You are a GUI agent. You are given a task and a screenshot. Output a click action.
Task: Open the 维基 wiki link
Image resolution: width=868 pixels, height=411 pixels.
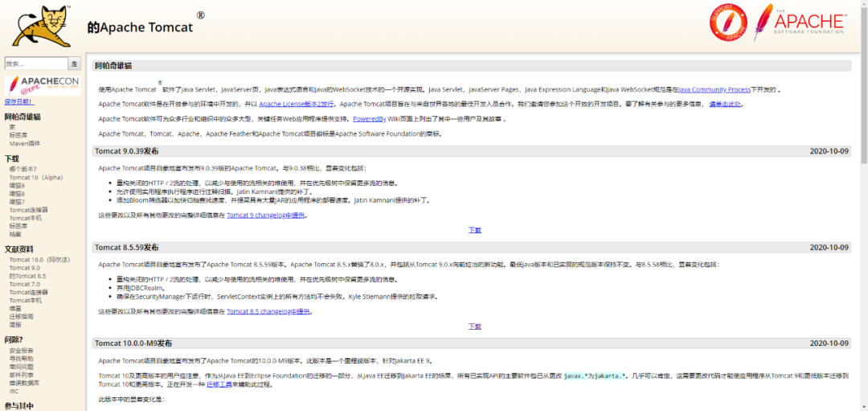click(15, 309)
